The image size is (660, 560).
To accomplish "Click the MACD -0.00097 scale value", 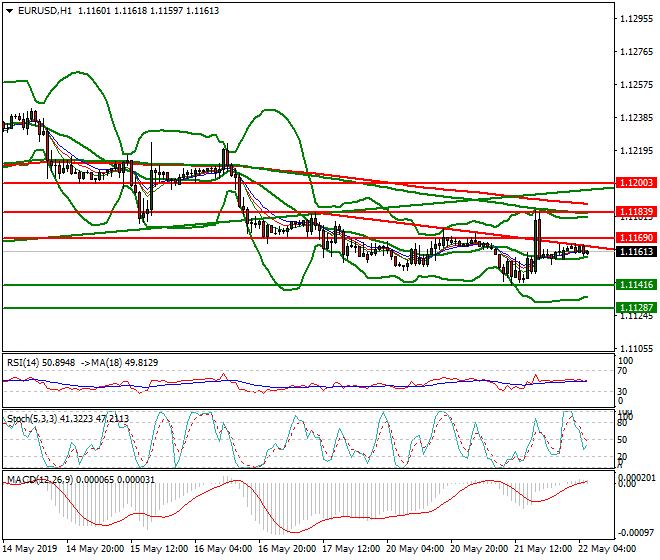I will [636, 533].
